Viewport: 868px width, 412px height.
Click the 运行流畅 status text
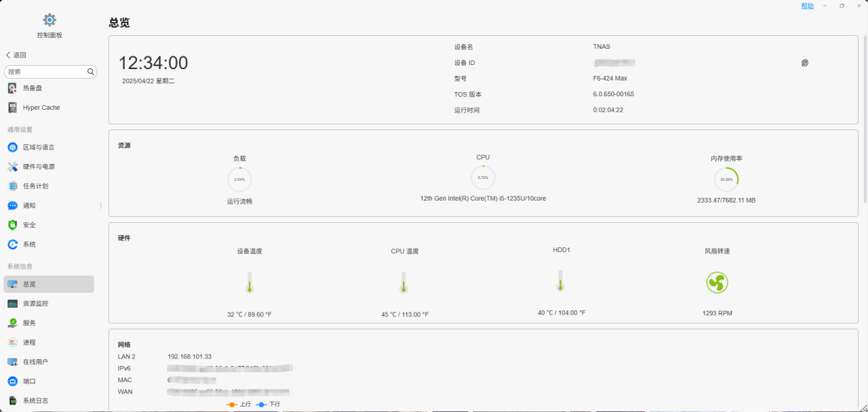click(x=239, y=202)
